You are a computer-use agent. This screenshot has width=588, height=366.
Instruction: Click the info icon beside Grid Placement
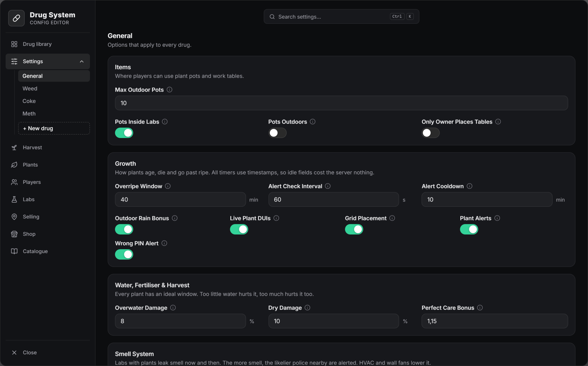392,218
